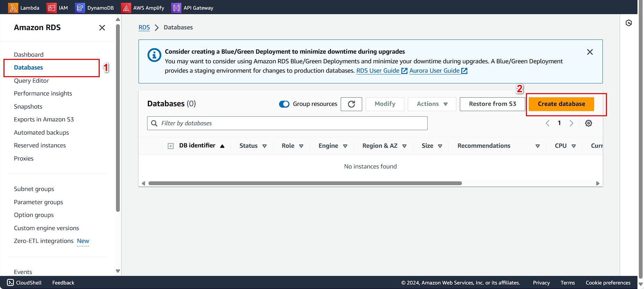Image resolution: width=644 pixels, height=289 pixels.
Task: Close the Amazon RDS navigation panel
Action: coord(102,28)
